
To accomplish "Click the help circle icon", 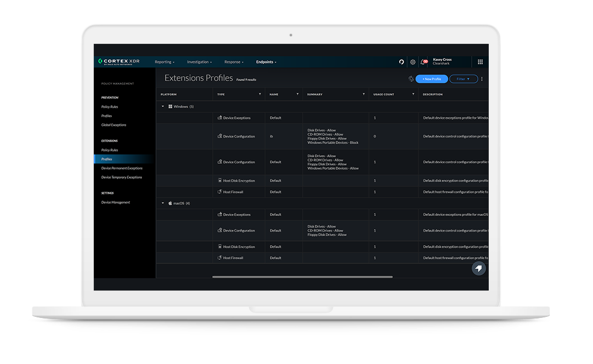I will point(401,62).
